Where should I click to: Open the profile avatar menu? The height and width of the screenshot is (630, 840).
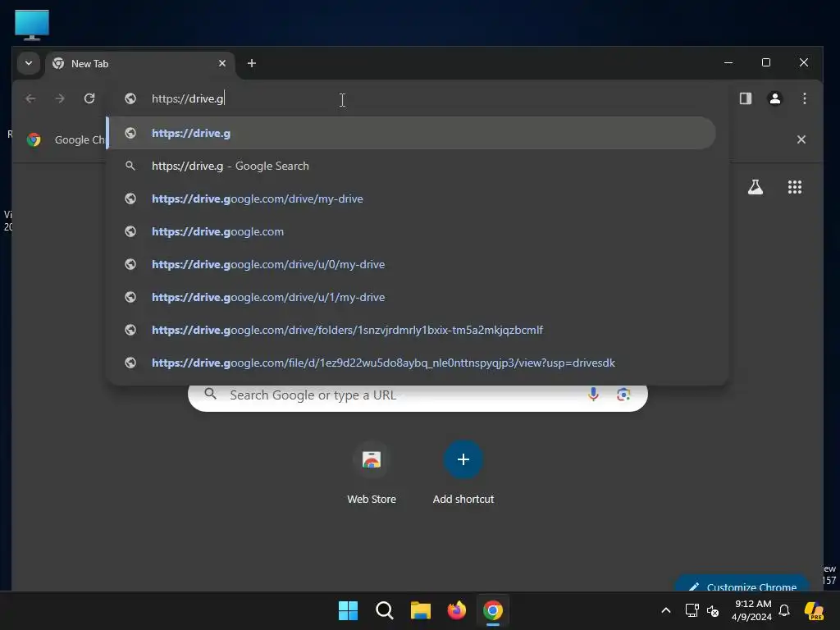(774, 98)
